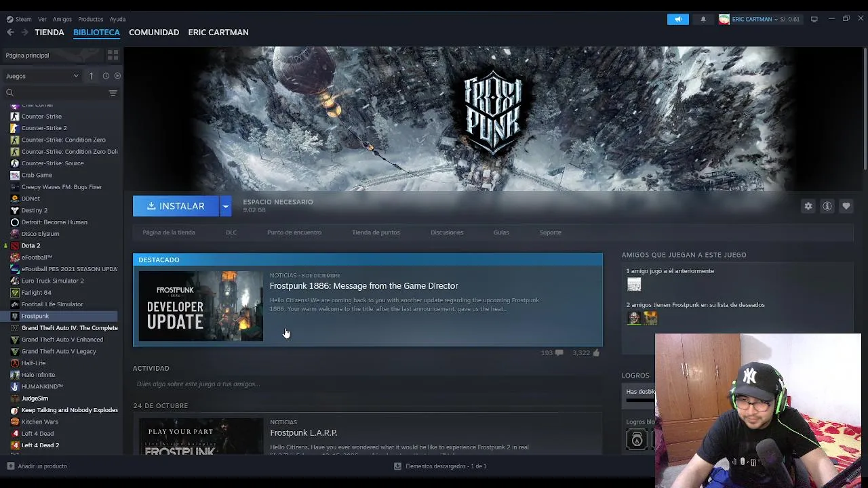Click the activity text field 'Diles algo sobre este juego'

click(x=368, y=384)
